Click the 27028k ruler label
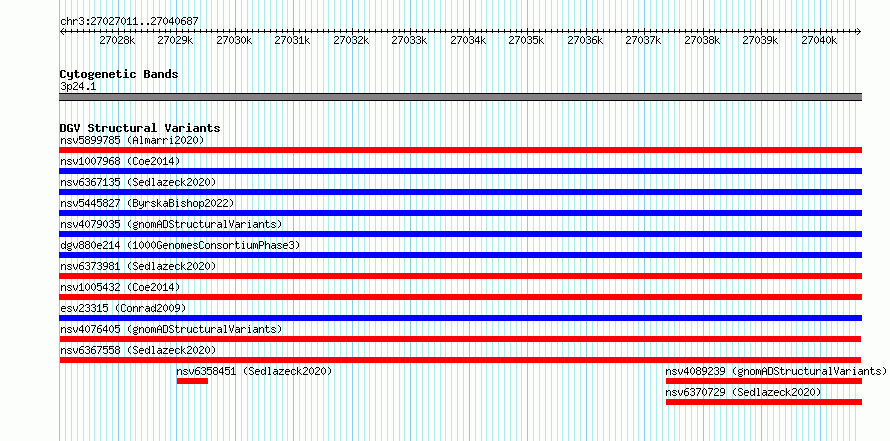The height and width of the screenshot is (441, 890). pyautogui.click(x=117, y=40)
